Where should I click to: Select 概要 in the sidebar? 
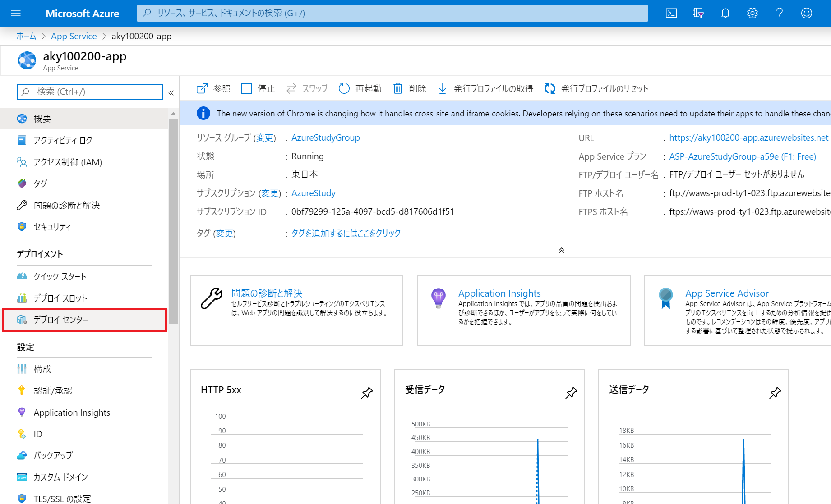coord(84,119)
